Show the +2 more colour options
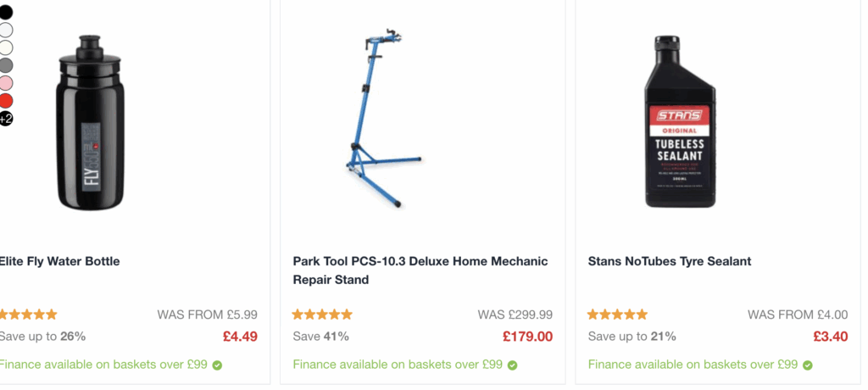This screenshot has height=390, width=868. tap(5, 119)
